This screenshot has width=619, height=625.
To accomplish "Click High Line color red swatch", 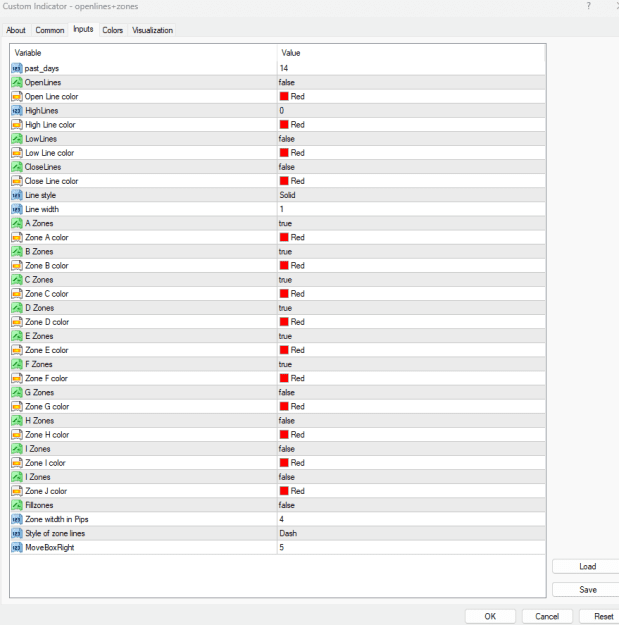I will 284,125.
